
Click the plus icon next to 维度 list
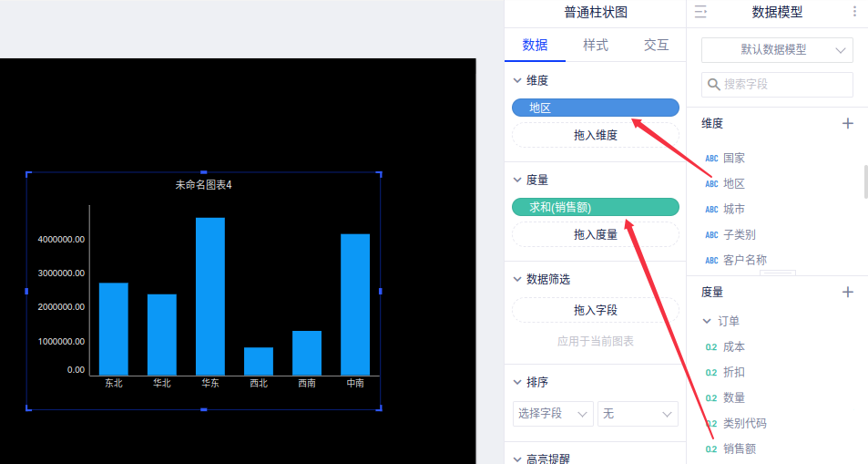(847, 123)
